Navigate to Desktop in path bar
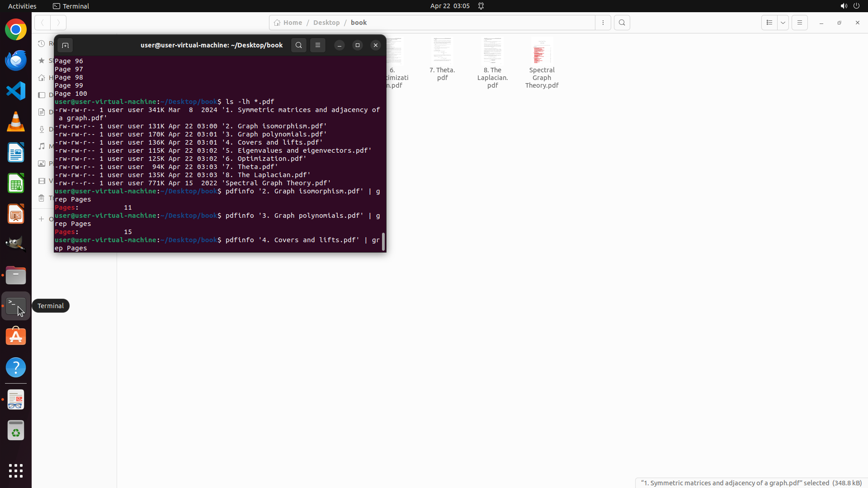868x488 pixels. click(326, 23)
